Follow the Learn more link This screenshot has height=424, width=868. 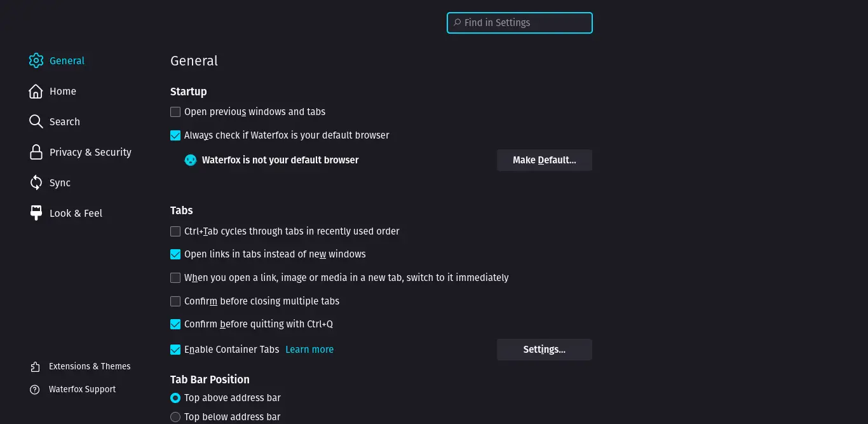(x=309, y=350)
